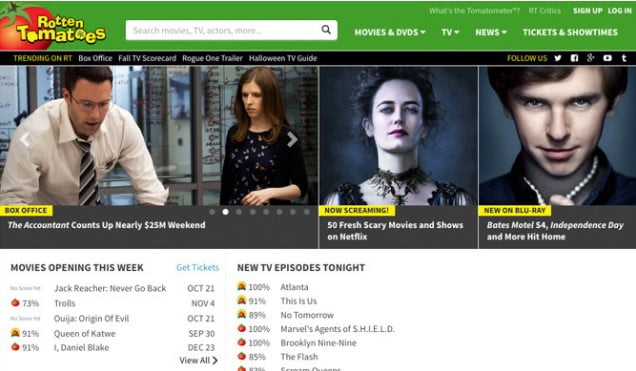Select the seventh carousel dot
This screenshot has width=636, height=371.
[x=293, y=212]
